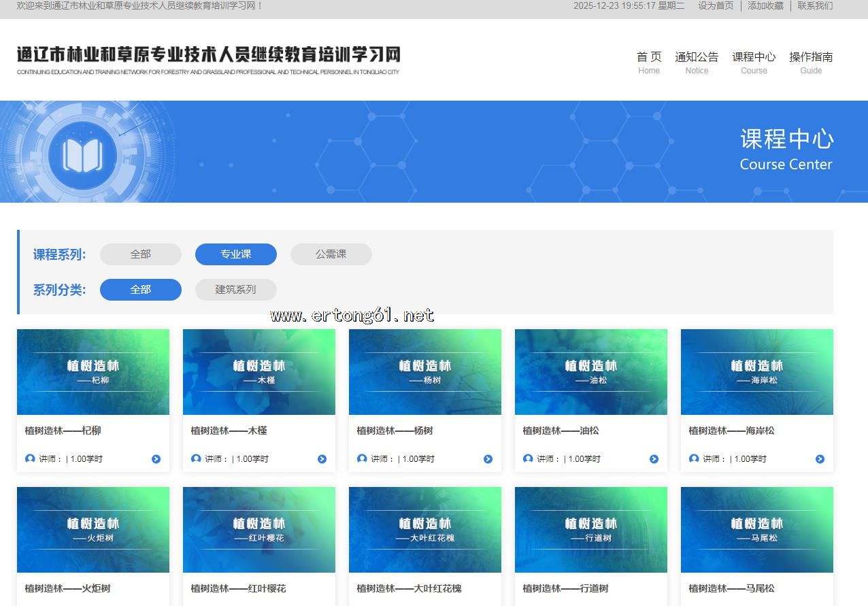The width and height of the screenshot is (868, 606).
Task: Go to 首页 Home in navigation
Action: click(x=649, y=62)
